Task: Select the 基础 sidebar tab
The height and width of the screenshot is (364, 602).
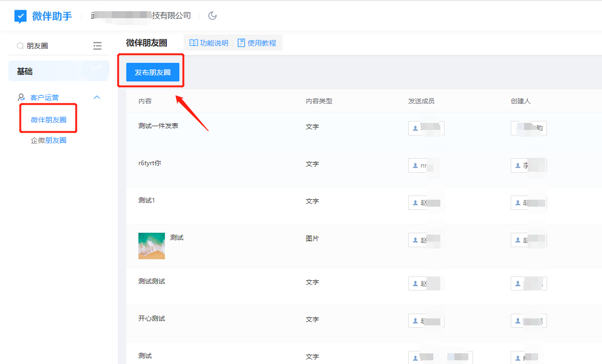Action: pyautogui.click(x=59, y=71)
